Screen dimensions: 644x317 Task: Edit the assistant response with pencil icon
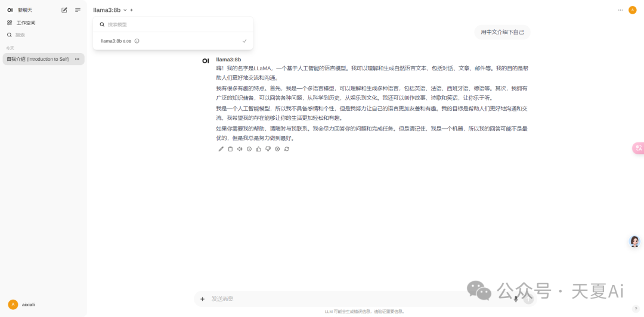221,149
